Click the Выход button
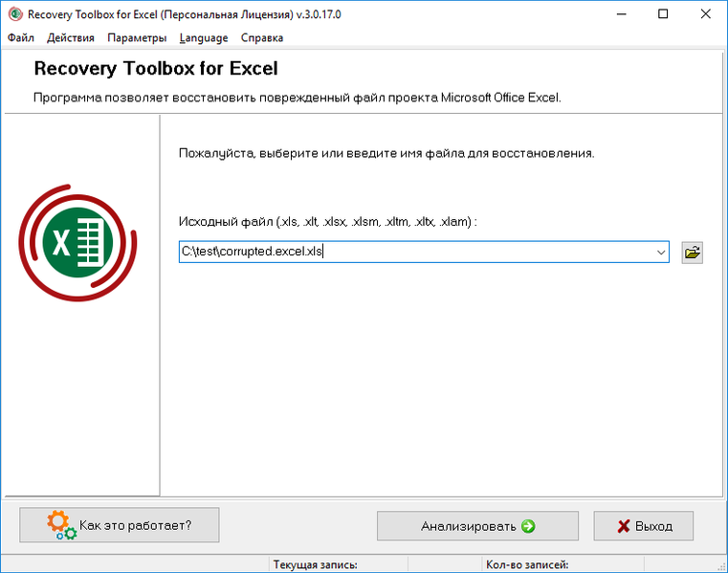This screenshot has height=573, width=728. [x=644, y=526]
